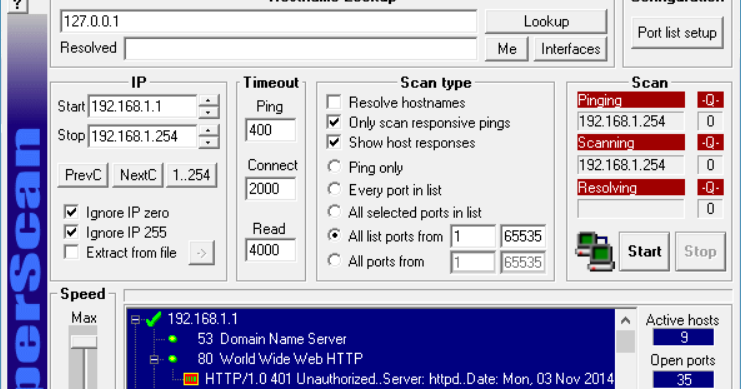Screen dimensions: 741x389
Task: Click the Stop IP field
Action: 142,136
